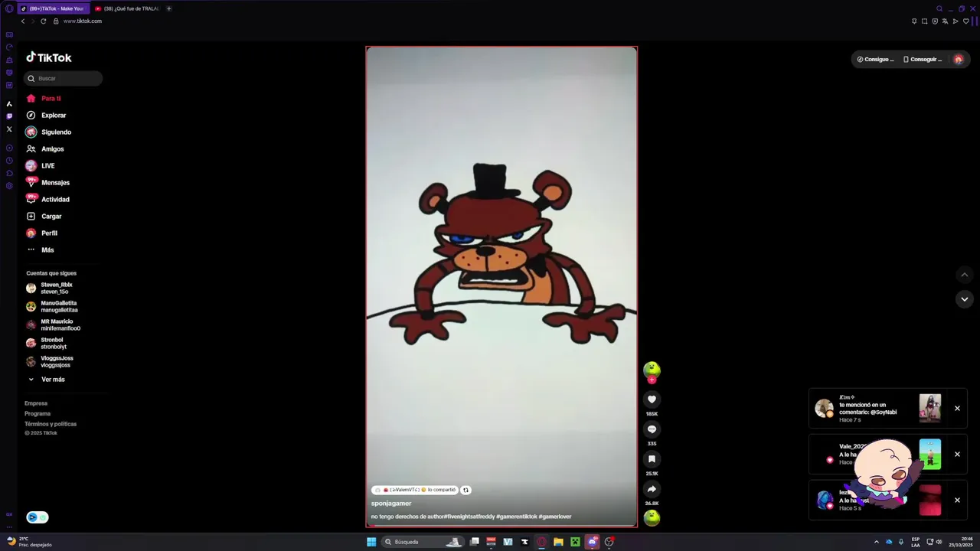The width and height of the screenshot is (980, 551).
Task: Open the Cargar upload page
Action: [x=44, y=217]
